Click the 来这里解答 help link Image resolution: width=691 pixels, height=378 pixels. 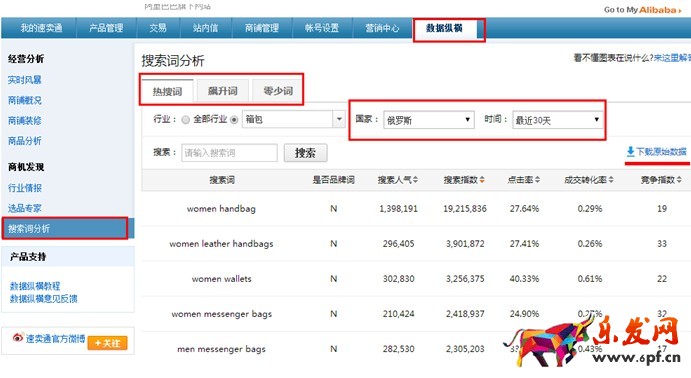[x=672, y=58]
